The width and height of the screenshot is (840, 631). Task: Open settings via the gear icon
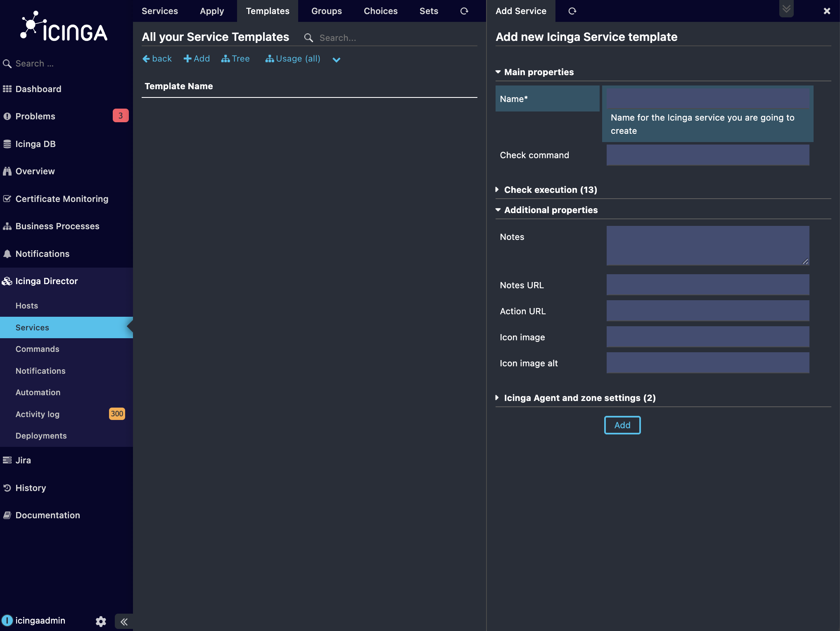point(101,621)
